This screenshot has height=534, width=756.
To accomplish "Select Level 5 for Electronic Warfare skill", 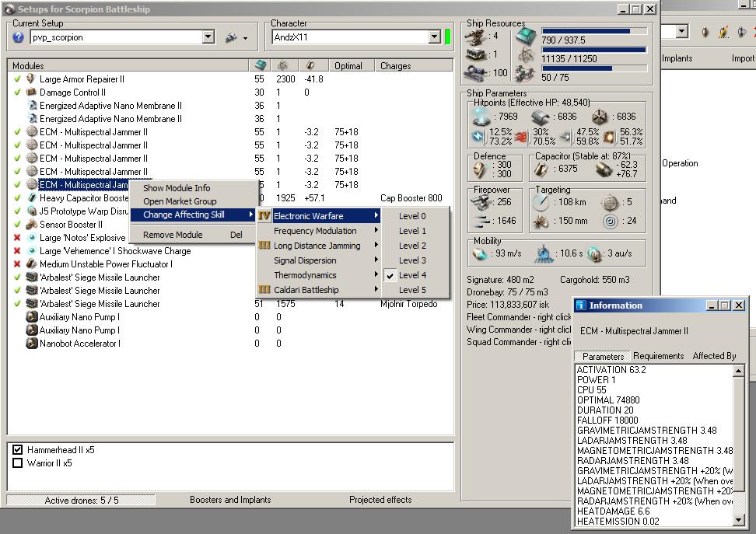I will (x=412, y=290).
